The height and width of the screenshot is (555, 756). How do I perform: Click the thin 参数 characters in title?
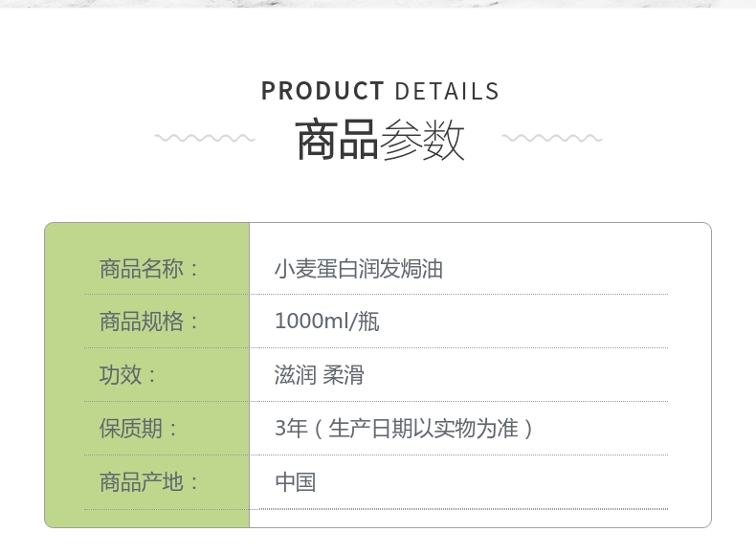click(x=422, y=140)
